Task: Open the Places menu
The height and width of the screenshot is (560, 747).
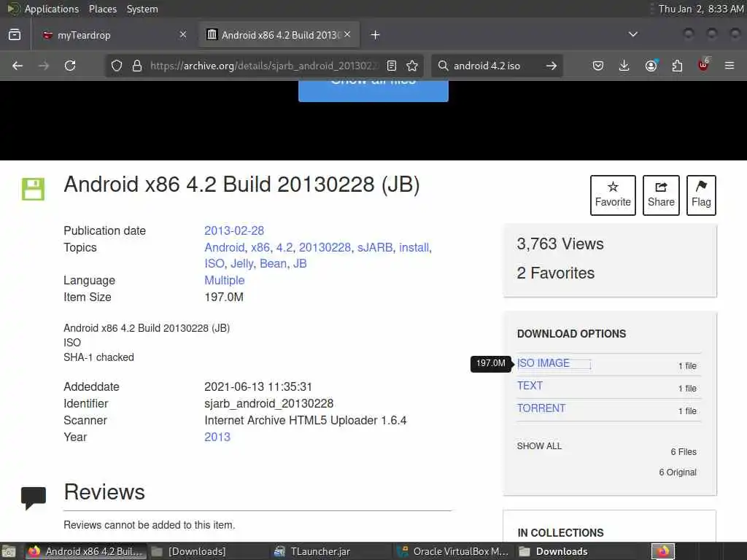Action: (x=102, y=9)
